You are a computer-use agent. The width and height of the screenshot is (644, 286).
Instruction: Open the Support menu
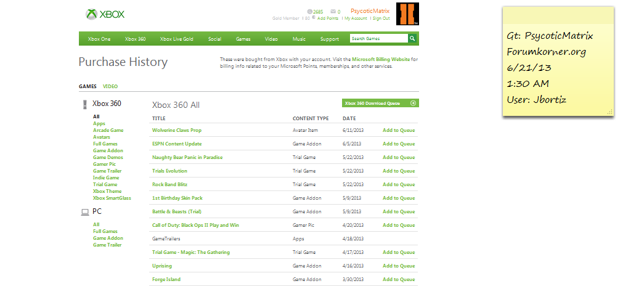point(329,39)
